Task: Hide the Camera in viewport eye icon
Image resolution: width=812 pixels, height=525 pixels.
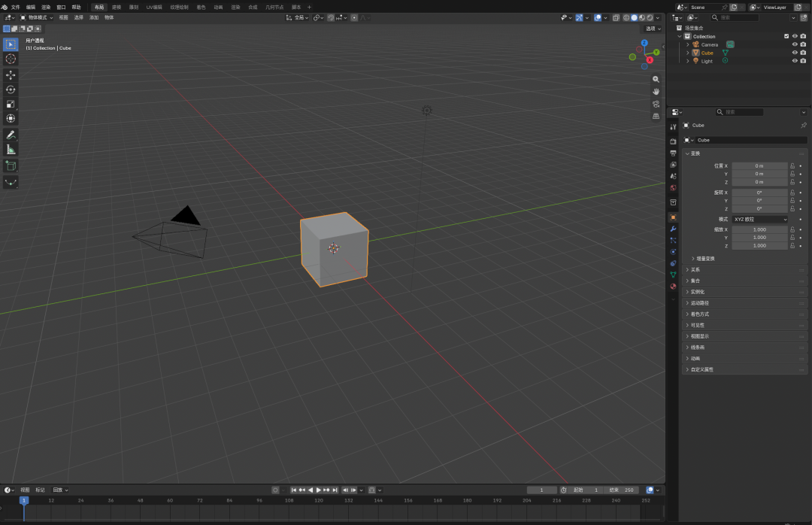Action: pos(795,44)
